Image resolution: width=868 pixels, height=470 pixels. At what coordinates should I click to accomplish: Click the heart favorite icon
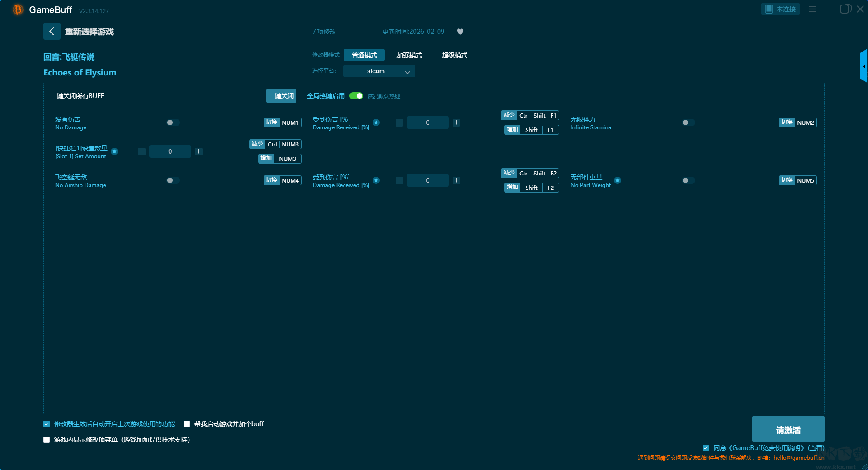tap(460, 32)
